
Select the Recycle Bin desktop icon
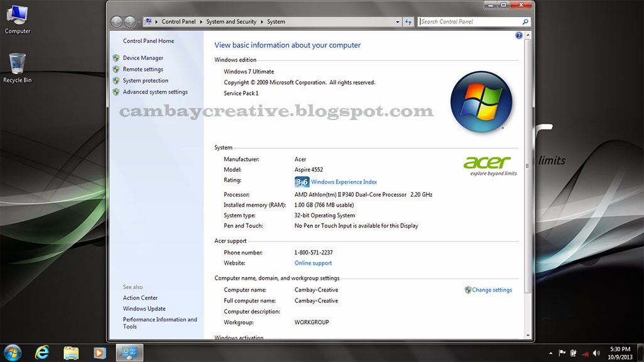point(17,69)
